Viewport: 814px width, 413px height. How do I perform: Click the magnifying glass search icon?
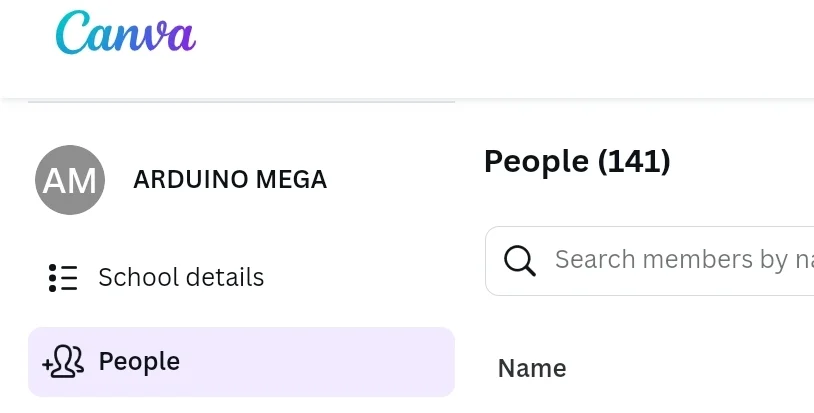(520, 261)
